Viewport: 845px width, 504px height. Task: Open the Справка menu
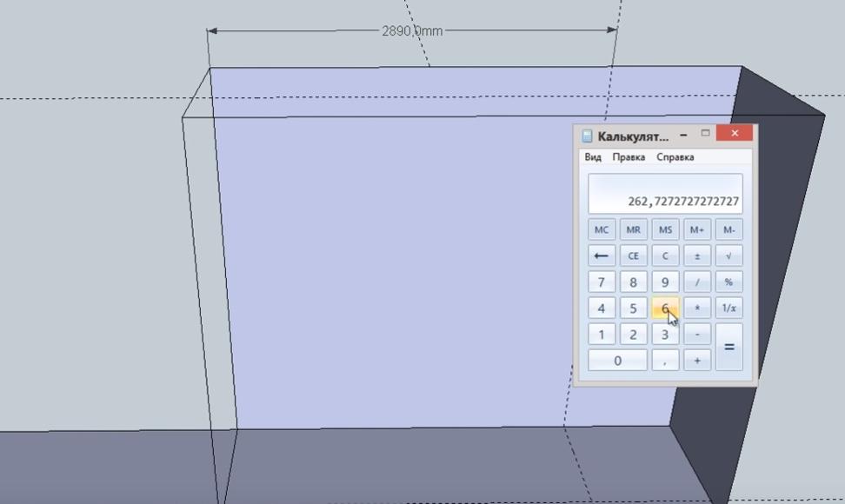pyautogui.click(x=675, y=157)
